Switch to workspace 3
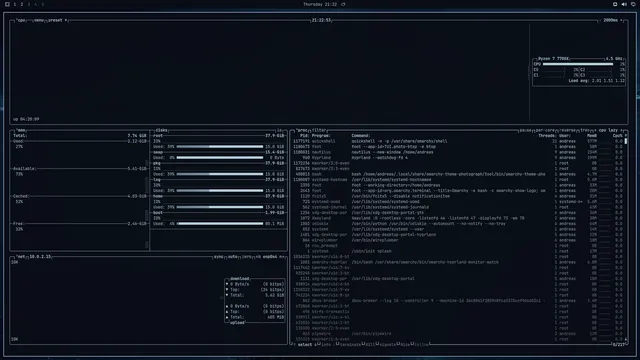The width and height of the screenshot is (640, 360). (29, 4)
